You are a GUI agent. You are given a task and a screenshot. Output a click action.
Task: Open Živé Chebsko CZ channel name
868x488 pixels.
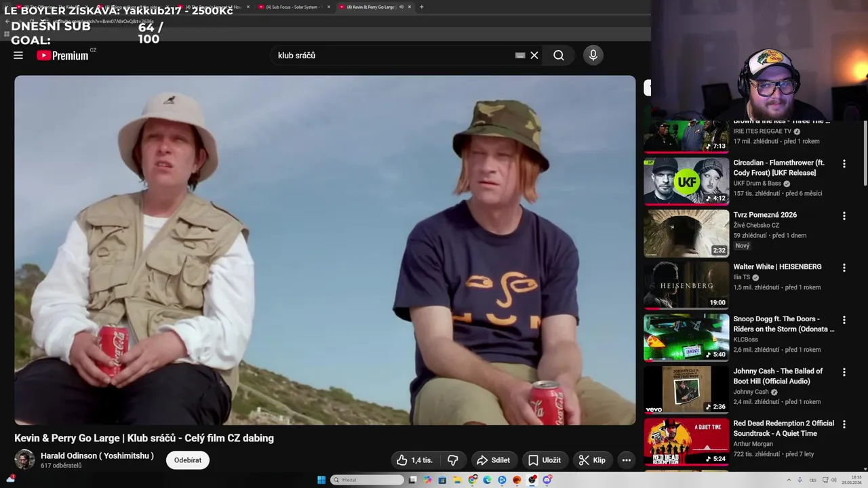pos(756,226)
